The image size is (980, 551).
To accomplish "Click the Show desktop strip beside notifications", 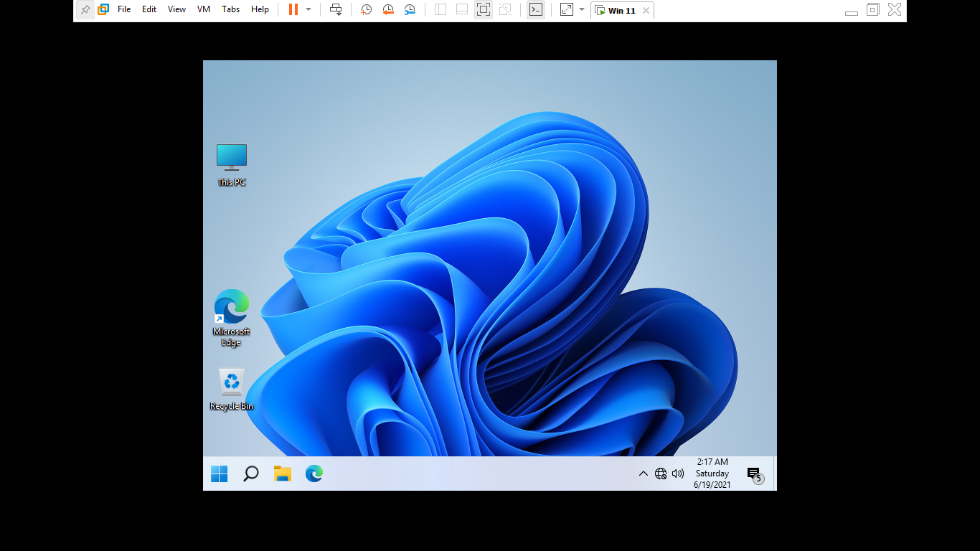I will 775,474.
